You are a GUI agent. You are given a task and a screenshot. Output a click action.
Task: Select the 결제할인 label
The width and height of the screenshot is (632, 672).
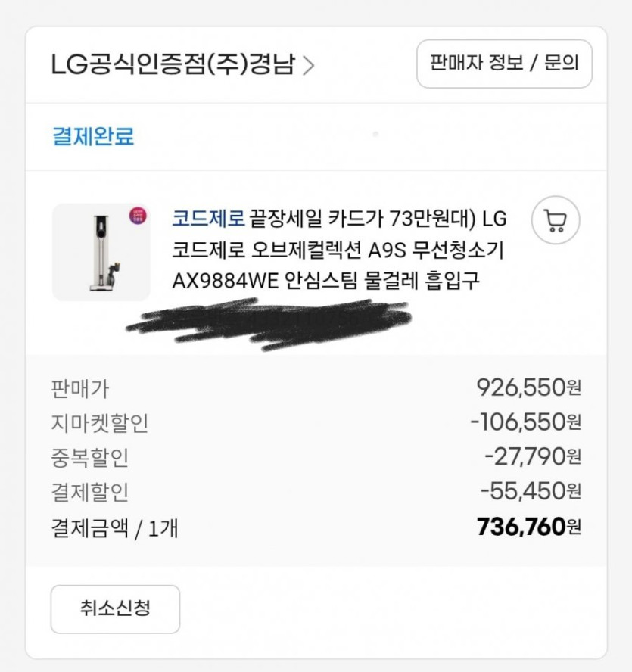89,493
